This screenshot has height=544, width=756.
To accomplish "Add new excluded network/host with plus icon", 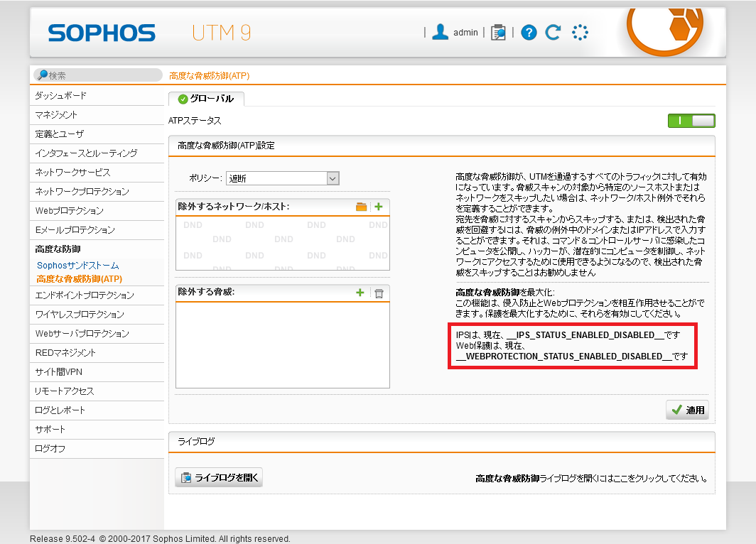I will click(379, 207).
